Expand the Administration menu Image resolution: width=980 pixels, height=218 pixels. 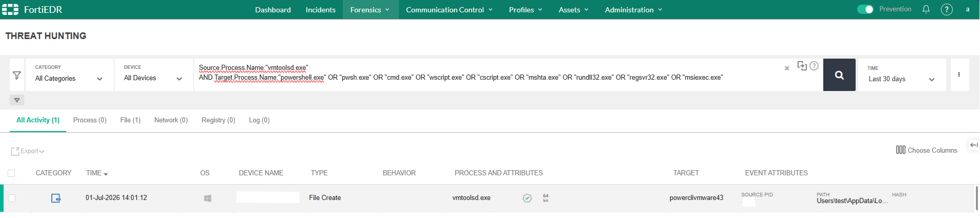click(634, 10)
